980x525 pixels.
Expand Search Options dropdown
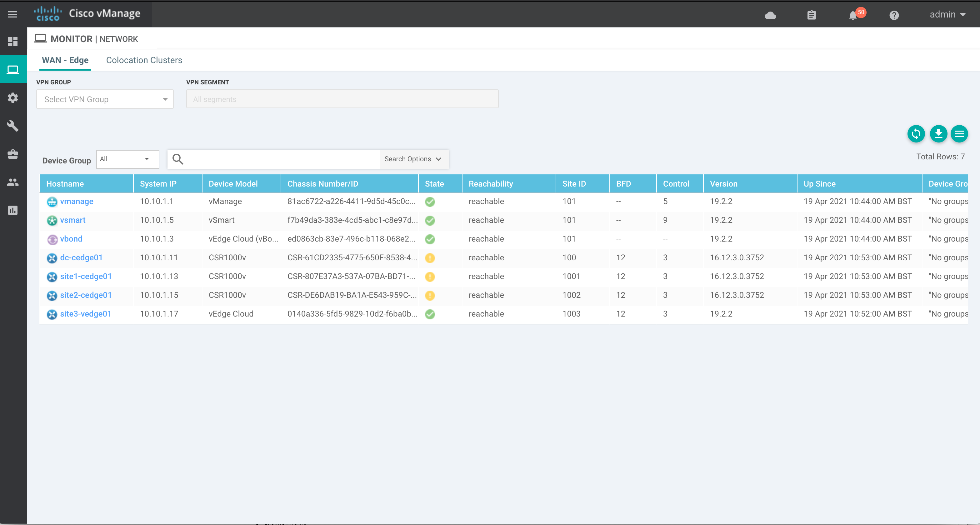pyautogui.click(x=413, y=159)
